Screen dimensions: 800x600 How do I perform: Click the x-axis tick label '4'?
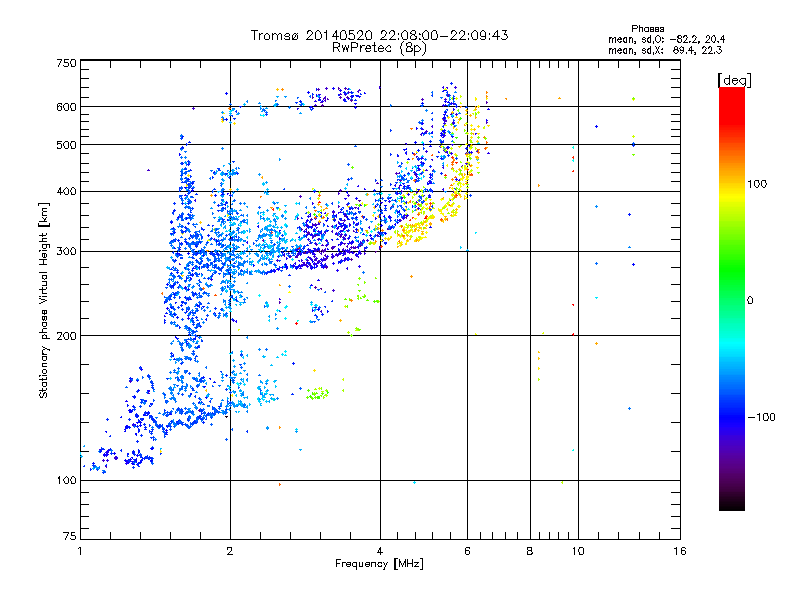tap(380, 551)
